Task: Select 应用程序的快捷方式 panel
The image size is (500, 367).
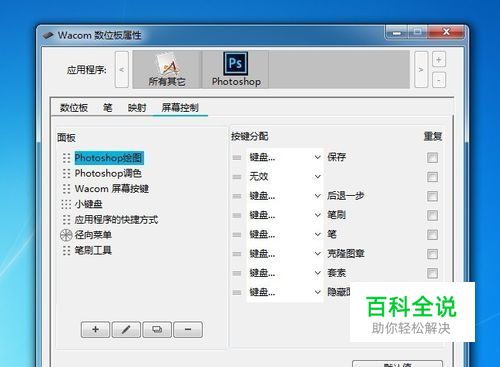Action: pyautogui.click(x=116, y=219)
